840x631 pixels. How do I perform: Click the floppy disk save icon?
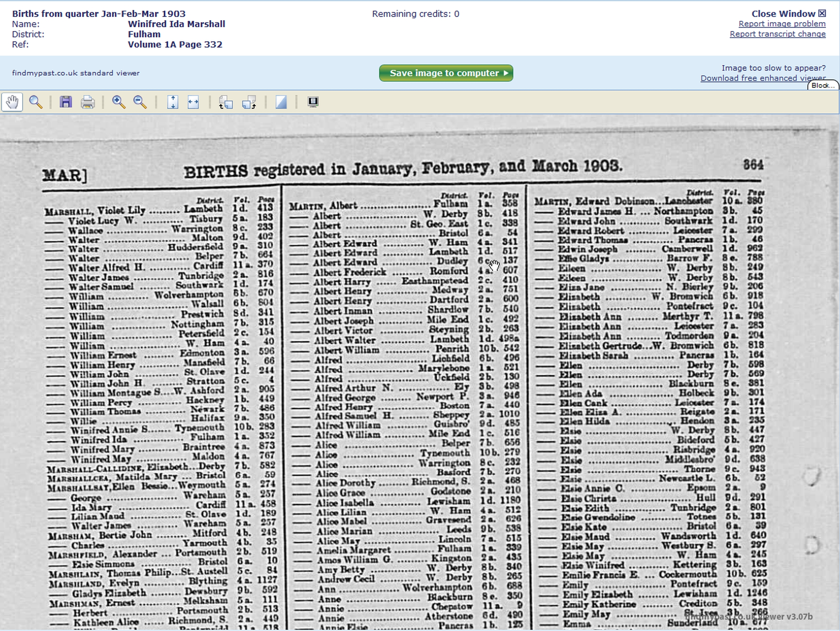point(66,102)
